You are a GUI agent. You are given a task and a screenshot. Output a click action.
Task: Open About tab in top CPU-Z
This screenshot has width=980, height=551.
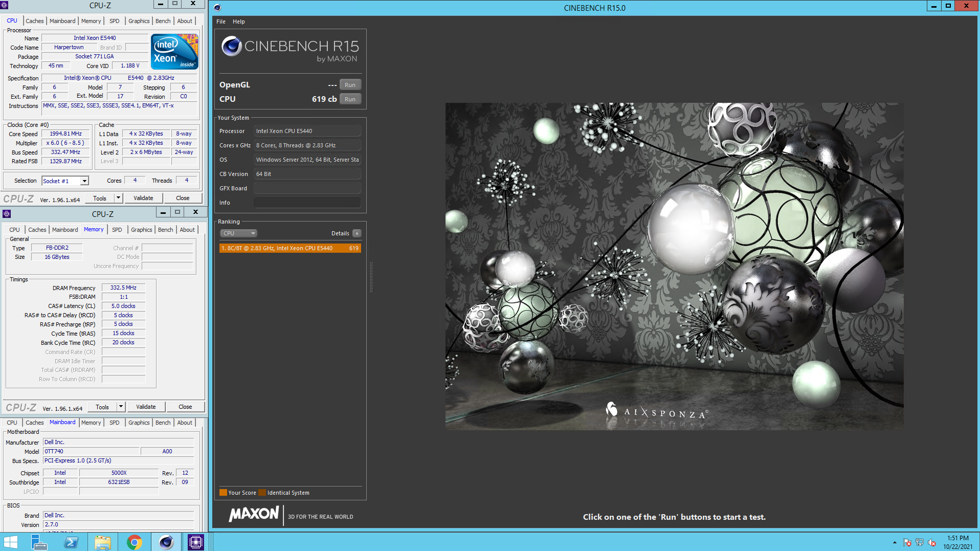(185, 21)
